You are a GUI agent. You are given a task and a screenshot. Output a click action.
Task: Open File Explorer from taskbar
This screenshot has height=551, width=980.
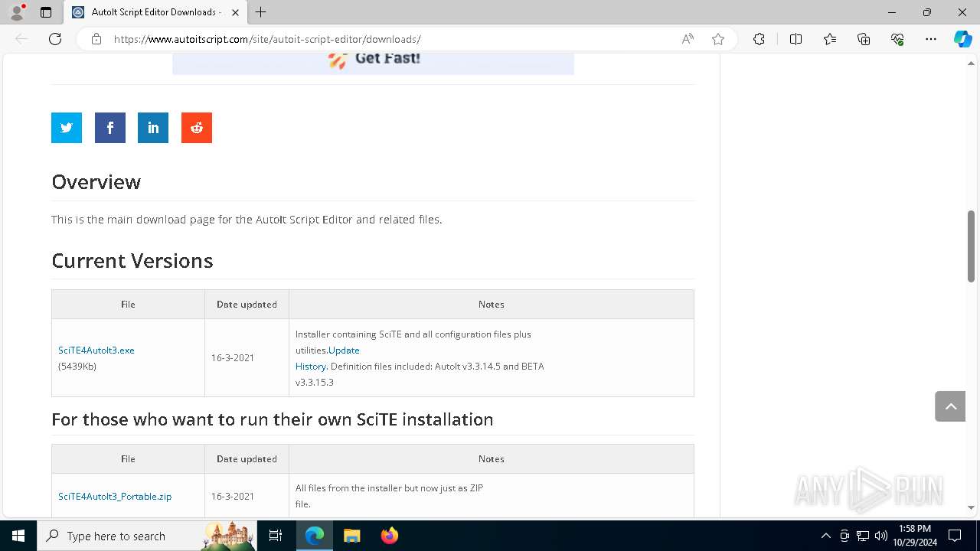(351, 536)
